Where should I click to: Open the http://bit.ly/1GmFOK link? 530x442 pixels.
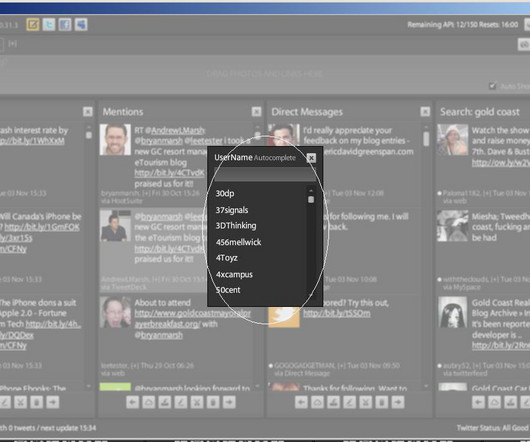[x=42, y=227]
